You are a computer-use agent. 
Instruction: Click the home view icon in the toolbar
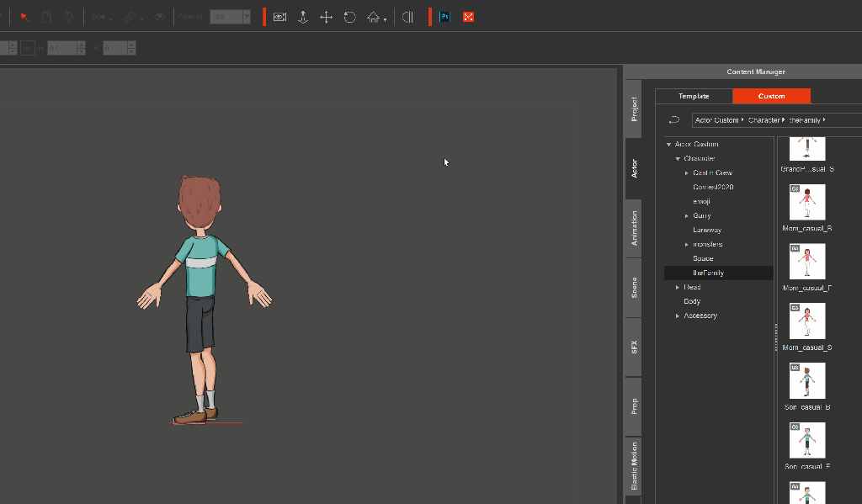[374, 16]
